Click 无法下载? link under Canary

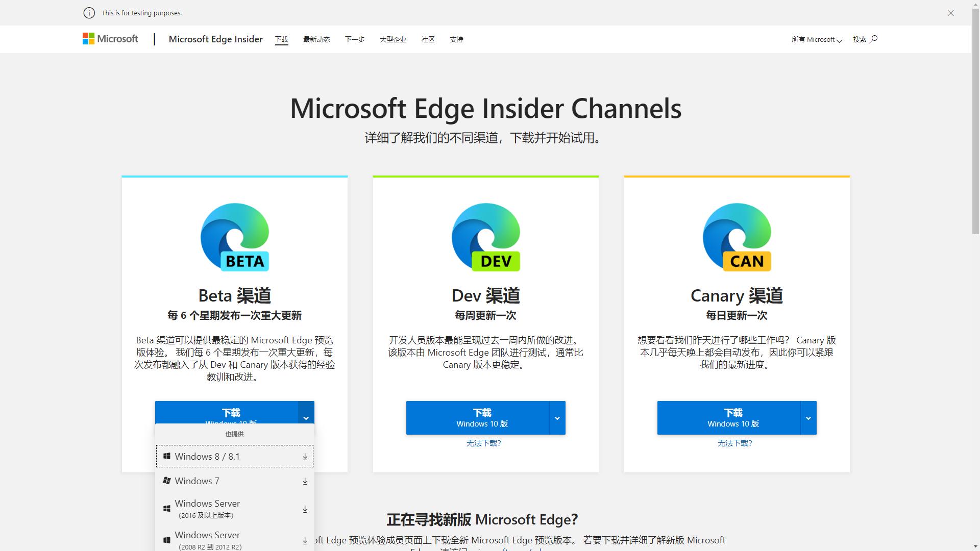(734, 443)
